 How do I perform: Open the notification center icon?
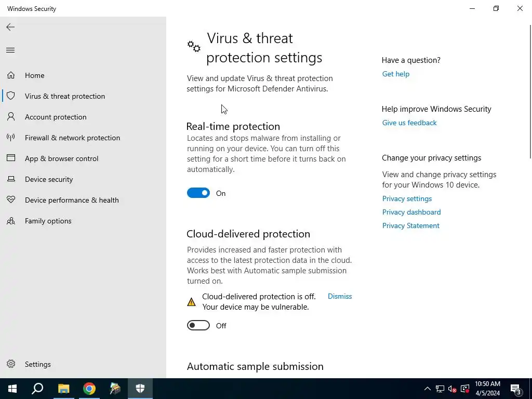point(516,389)
